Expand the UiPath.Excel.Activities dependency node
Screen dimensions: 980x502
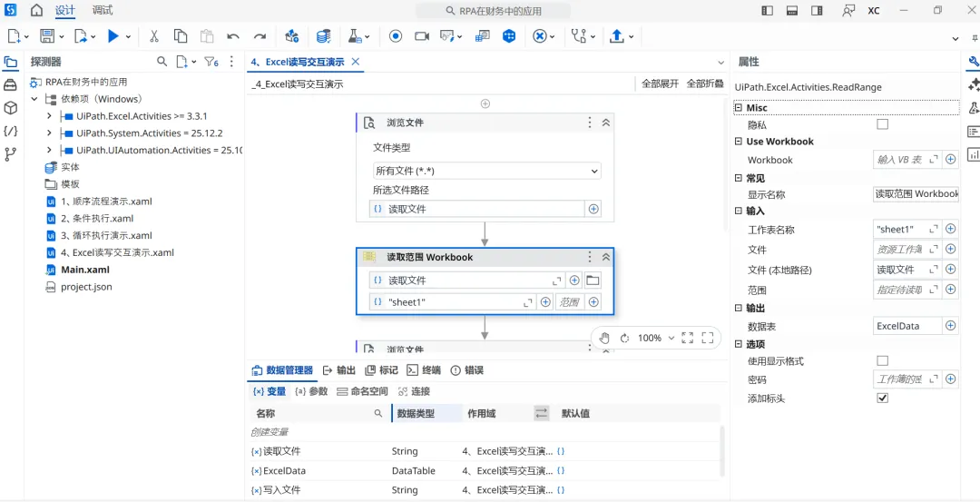49,116
